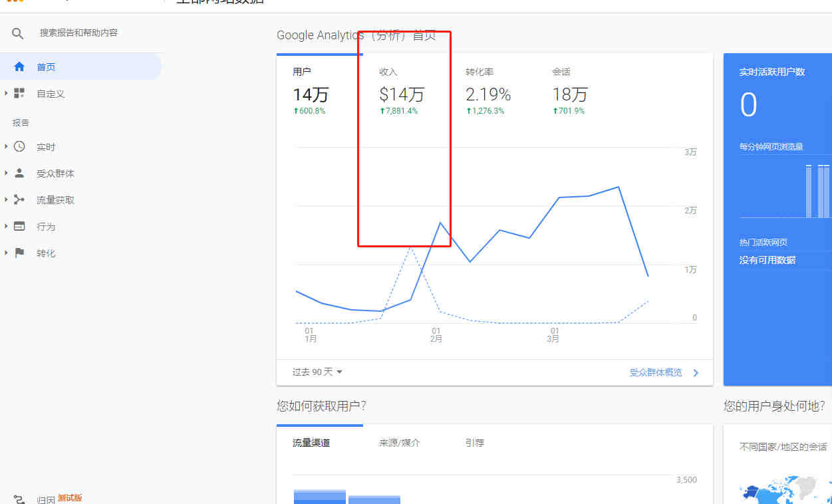Expand the 实时 reports section
Screen dimensions: 832x504
[6, 146]
